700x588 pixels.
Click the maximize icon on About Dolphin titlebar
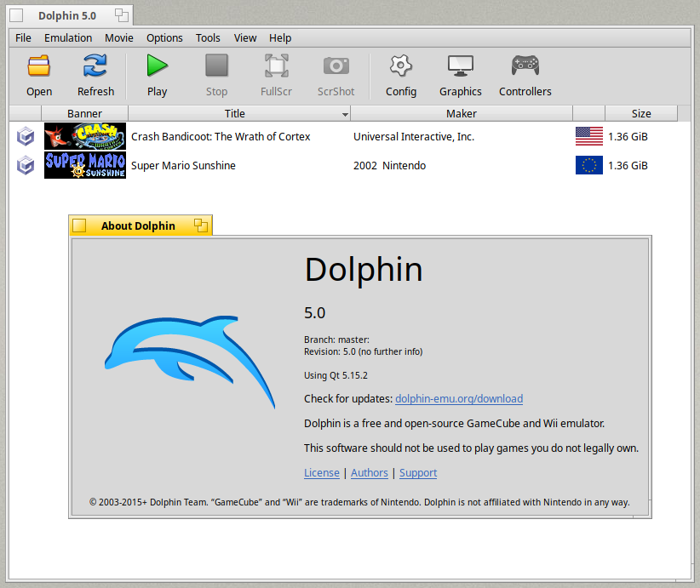tap(201, 225)
